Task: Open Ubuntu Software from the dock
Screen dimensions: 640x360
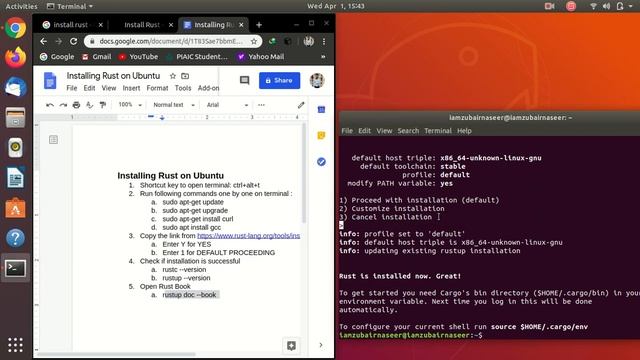Action: 16,208
